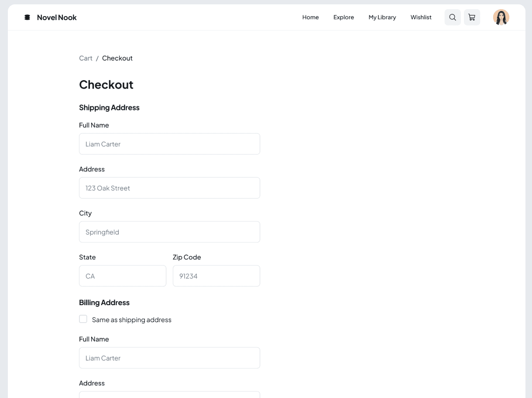Click the Novel Nook brand name text
This screenshot has width=532, height=398.
(x=57, y=17)
